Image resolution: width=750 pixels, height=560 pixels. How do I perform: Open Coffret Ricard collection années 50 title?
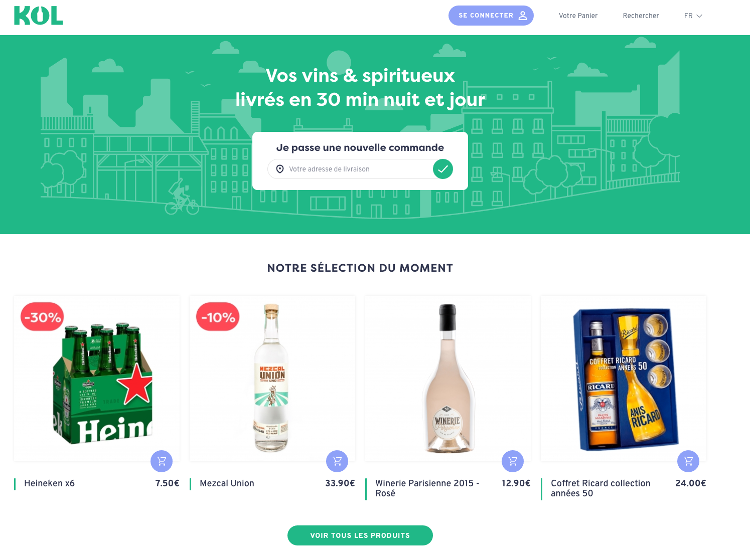click(601, 488)
